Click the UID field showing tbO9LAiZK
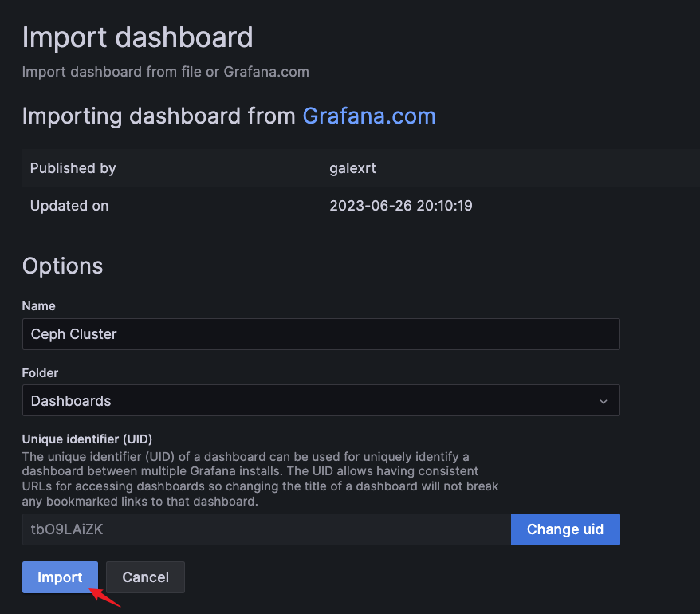The width and height of the screenshot is (700, 614). click(x=266, y=529)
